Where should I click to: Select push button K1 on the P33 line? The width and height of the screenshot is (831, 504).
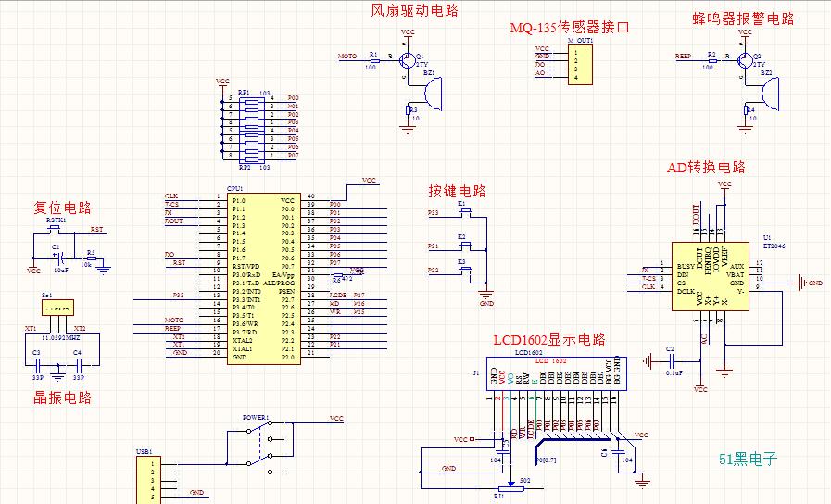click(x=465, y=211)
